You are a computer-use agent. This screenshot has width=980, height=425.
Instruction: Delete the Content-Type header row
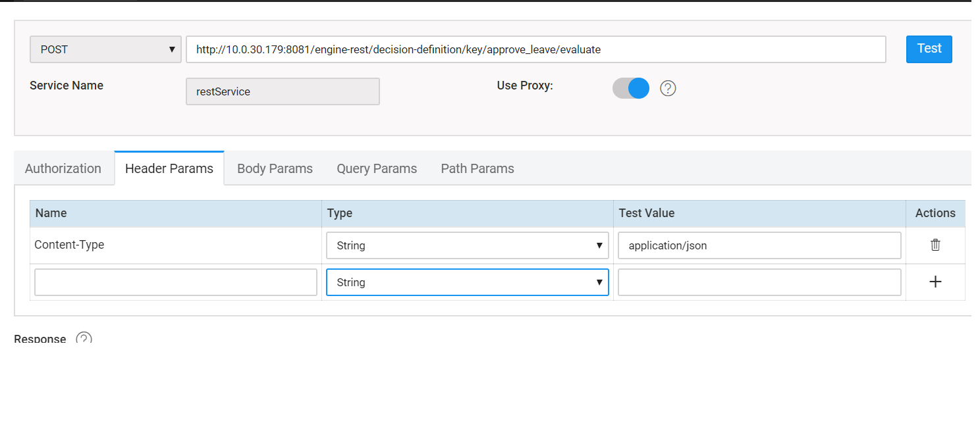(x=935, y=245)
